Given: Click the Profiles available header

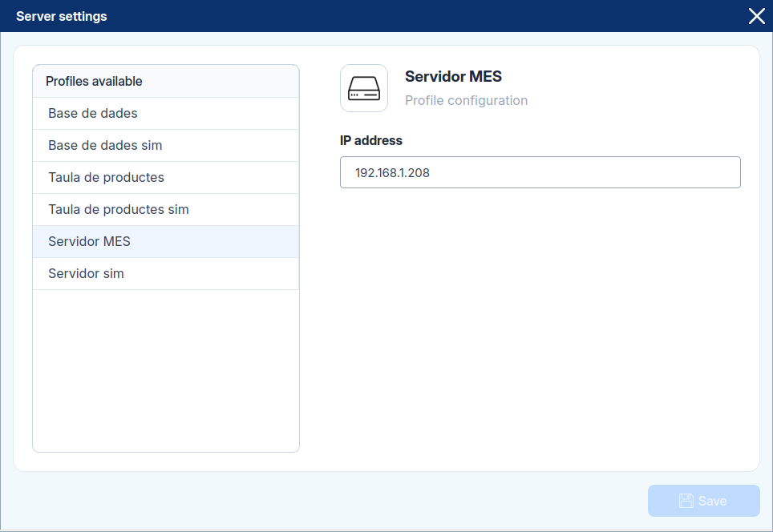Looking at the screenshot, I should [x=166, y=81].
